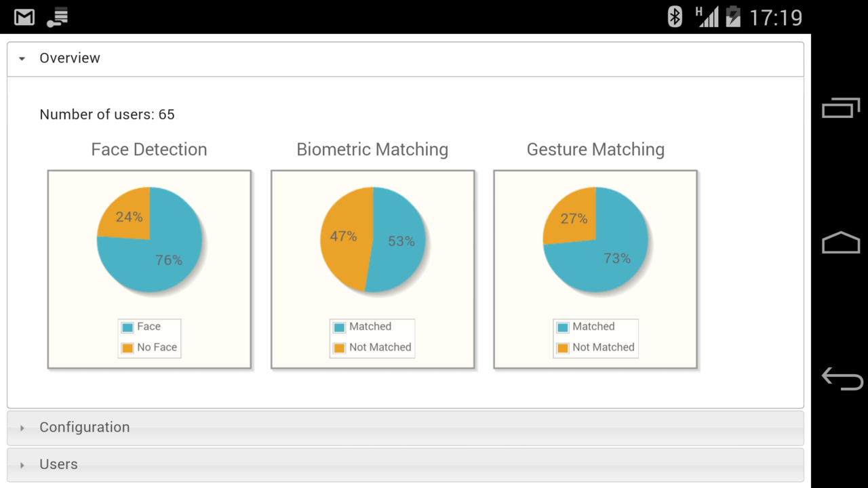Click Not Matched label under Biometric Matching
The height and width of the screenshot is (488, 868).
click(x=380, y=347)
